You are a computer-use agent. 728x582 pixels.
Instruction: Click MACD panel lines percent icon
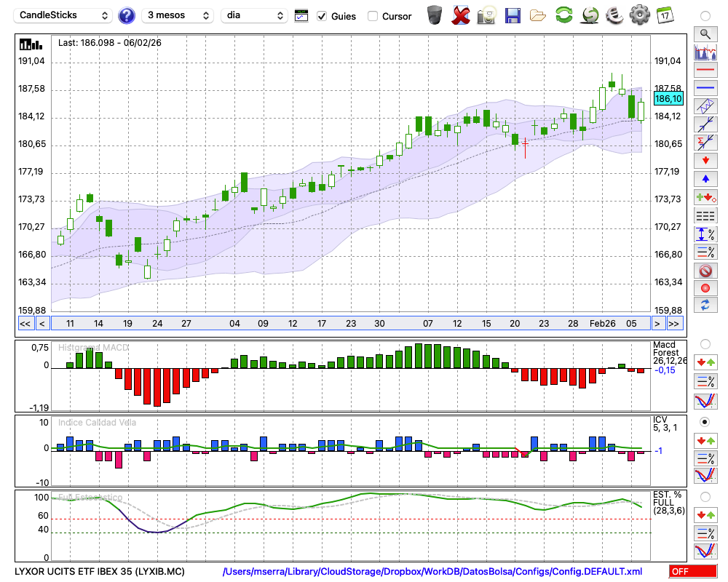(x=705, y=381)
